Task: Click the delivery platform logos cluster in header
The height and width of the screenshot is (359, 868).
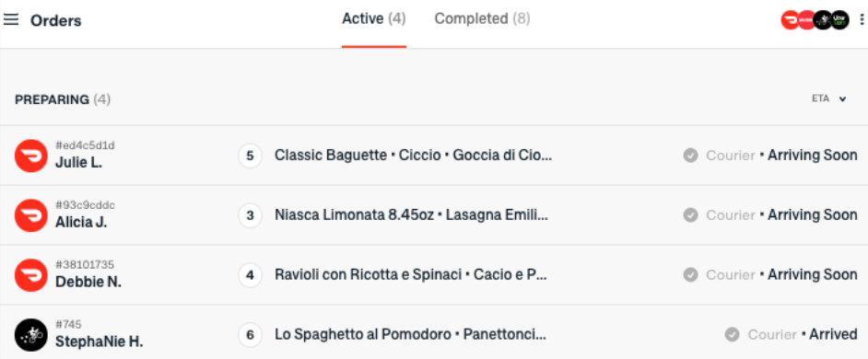Action: click(x=815, y=20)
